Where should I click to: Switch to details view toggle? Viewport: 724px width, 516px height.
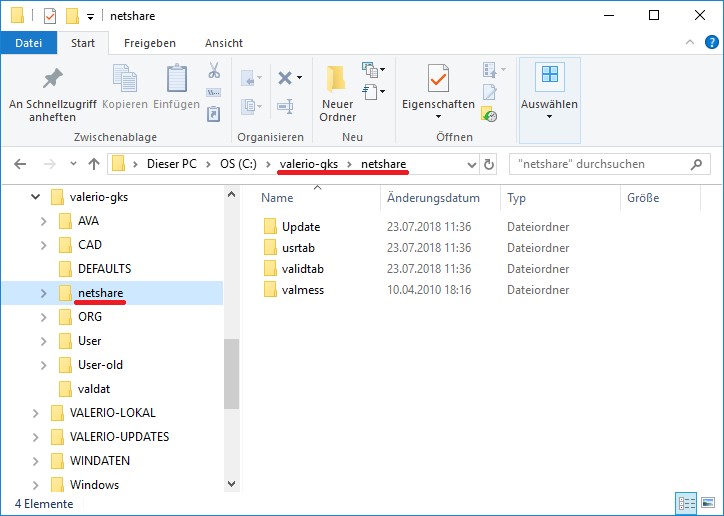(x=688, y=502)
